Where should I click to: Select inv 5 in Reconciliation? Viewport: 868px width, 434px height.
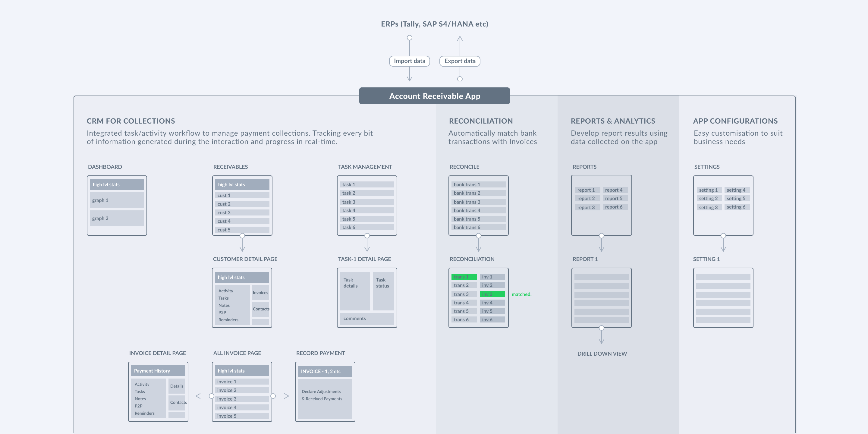pyautogui.click(x=492, y=311)
